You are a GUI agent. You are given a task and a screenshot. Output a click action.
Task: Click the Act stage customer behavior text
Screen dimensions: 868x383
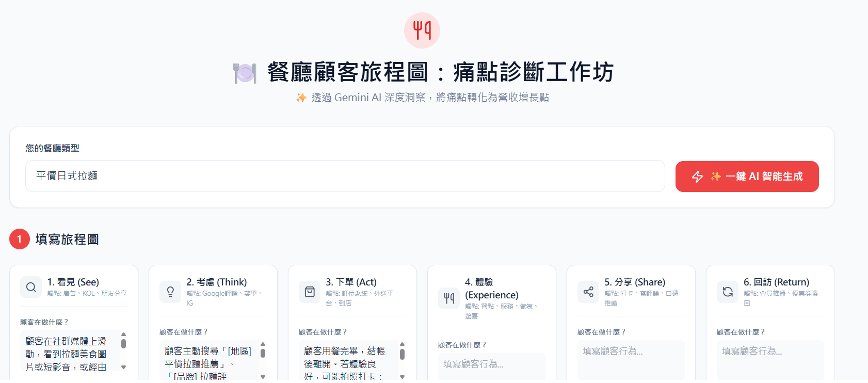click(345, 363)
